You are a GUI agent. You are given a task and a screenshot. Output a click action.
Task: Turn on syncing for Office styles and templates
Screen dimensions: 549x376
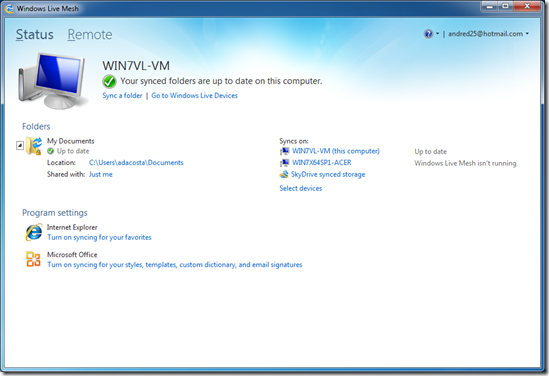tap(175, 265)
